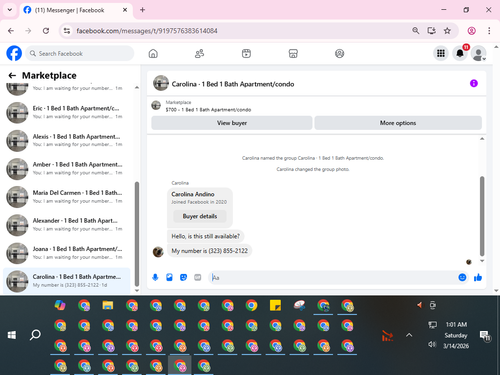Open Maria Del Carmen conversation
The width and height of the screenshot is (500, 375).
tap(67, 197)
